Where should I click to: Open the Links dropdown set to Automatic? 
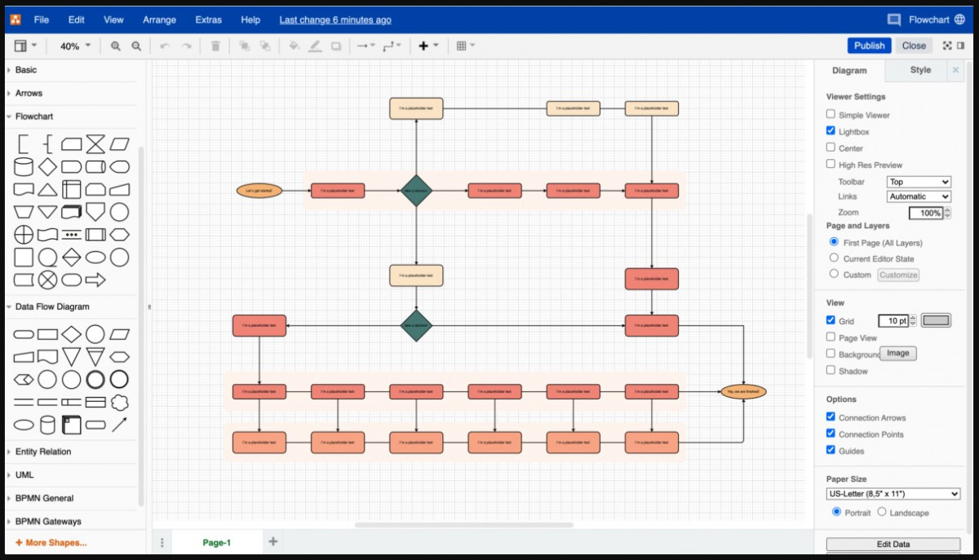pyautogui.click(x=919, y=196)
